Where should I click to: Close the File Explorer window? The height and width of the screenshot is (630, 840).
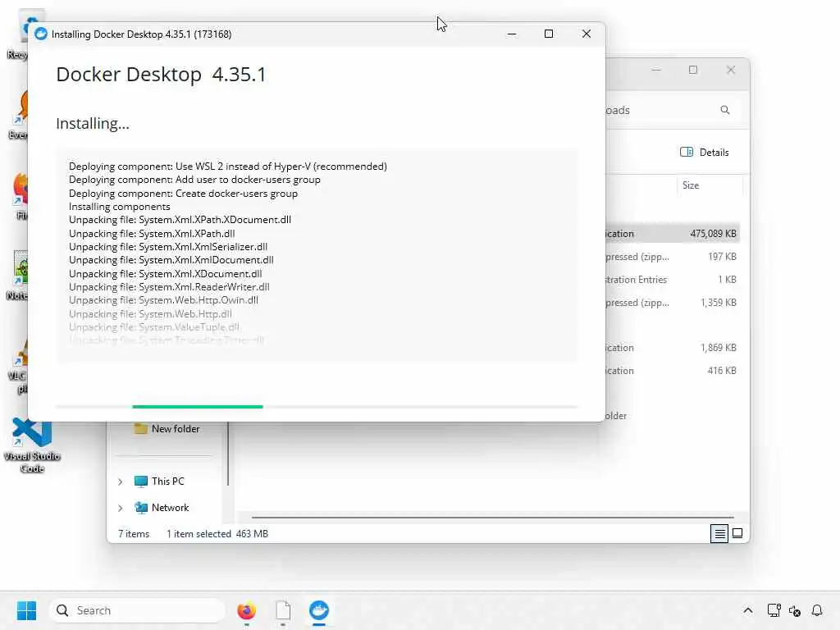731,70
